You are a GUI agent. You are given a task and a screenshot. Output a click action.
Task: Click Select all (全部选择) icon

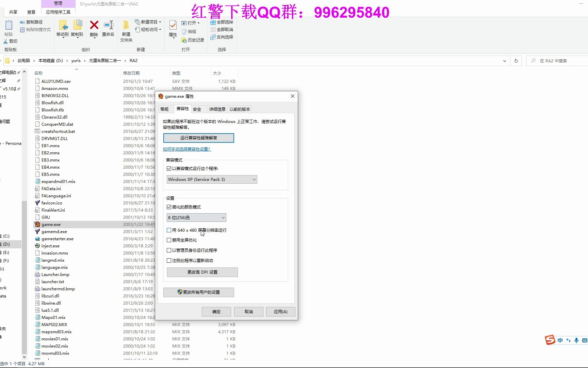213,22
